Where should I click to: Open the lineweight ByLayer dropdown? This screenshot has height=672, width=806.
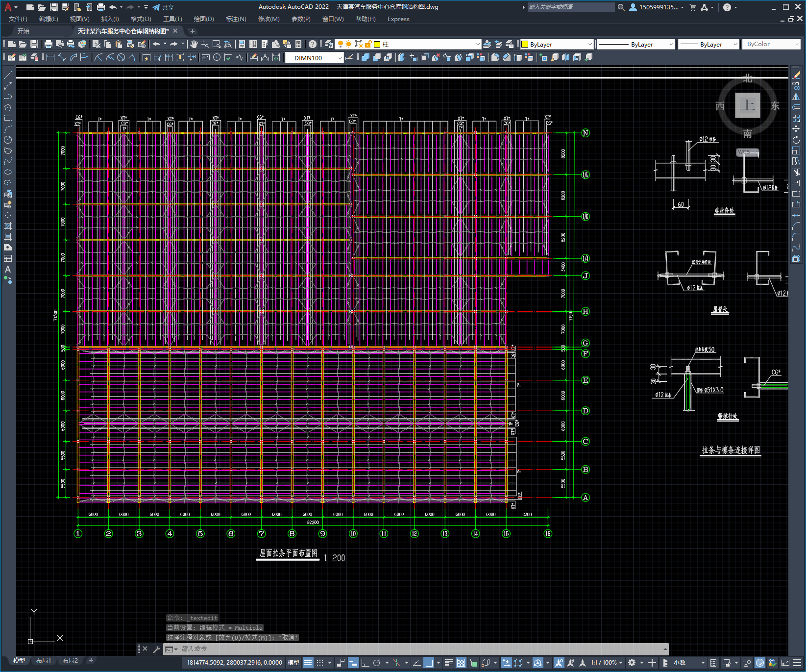pyautogui.click(x=708, y=44)
